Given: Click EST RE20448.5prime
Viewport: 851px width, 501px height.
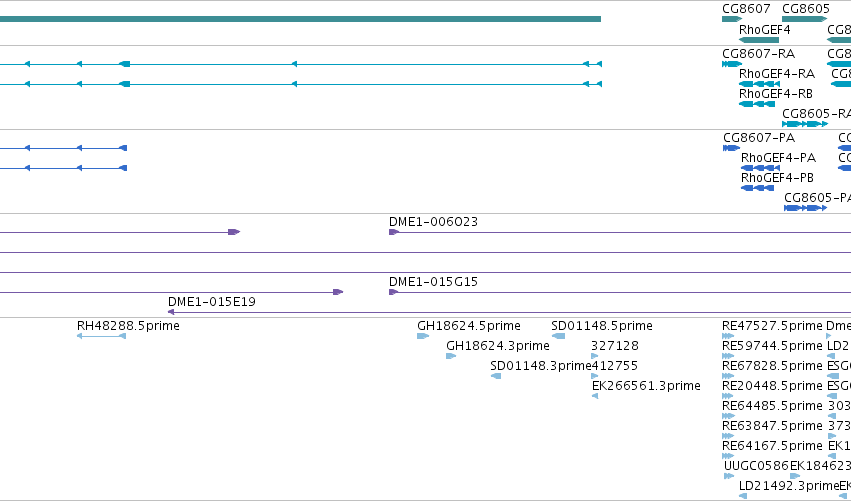Looking at the screenshot, I should (x=728, y=396).
